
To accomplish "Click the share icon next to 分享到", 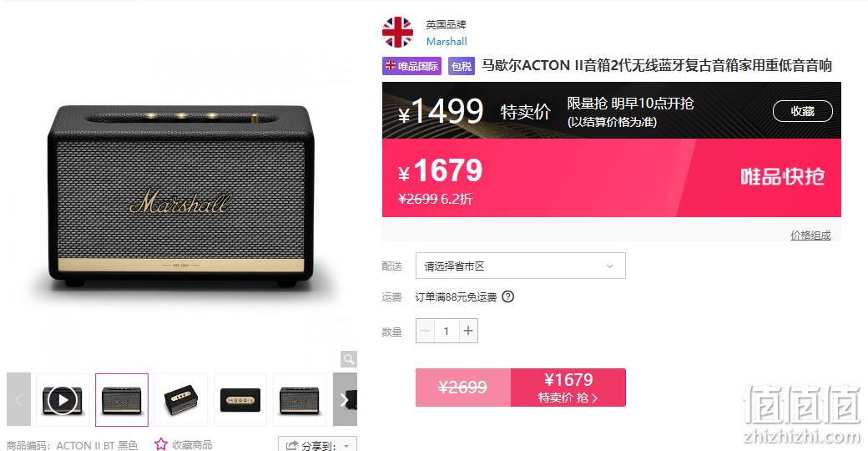I will (x=292, y=445).
